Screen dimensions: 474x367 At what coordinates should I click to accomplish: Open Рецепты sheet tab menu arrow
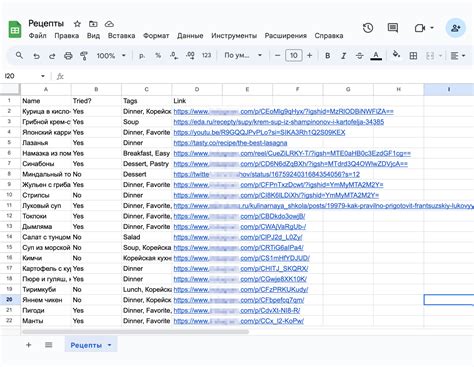pyautogui.click(x=109, y=345)
